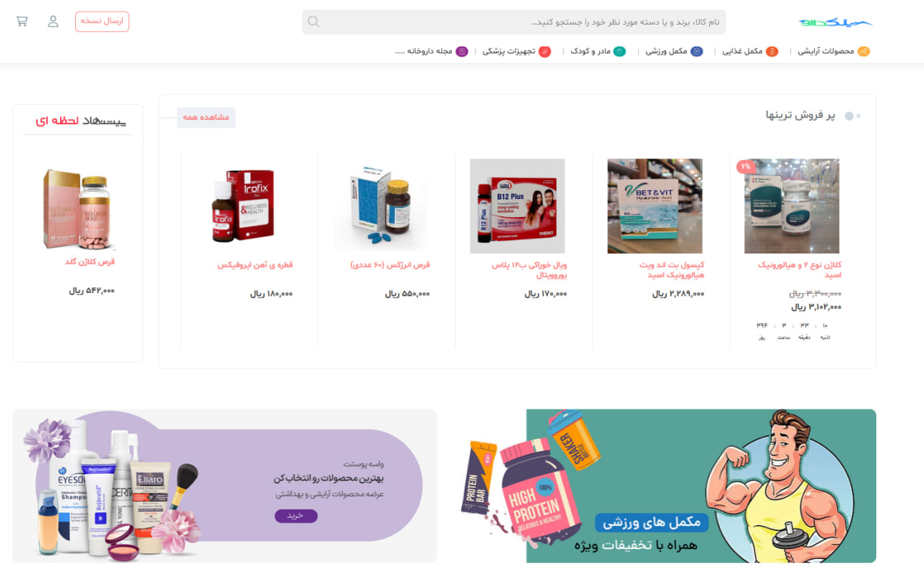Open the محصولات آرایشی menu
Screen dimensions: 924x570
click(826, 51)
